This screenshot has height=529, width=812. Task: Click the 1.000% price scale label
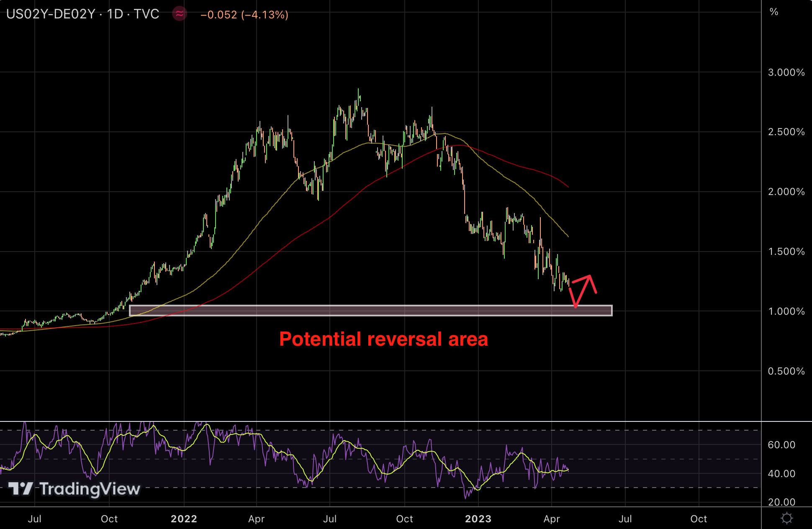[x=786, y=311]
